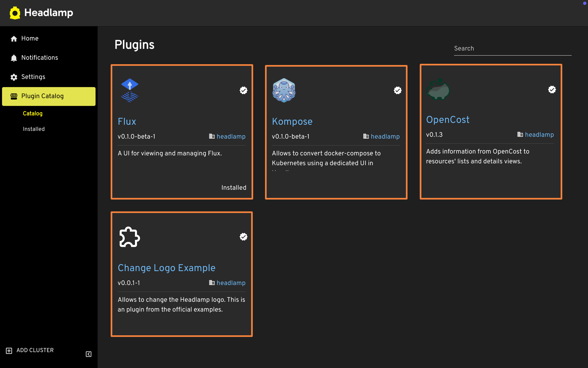The width and height of the screenshot is (588, 368).
Task: Click OpenCost description text
Action: (x=478, y=156)
